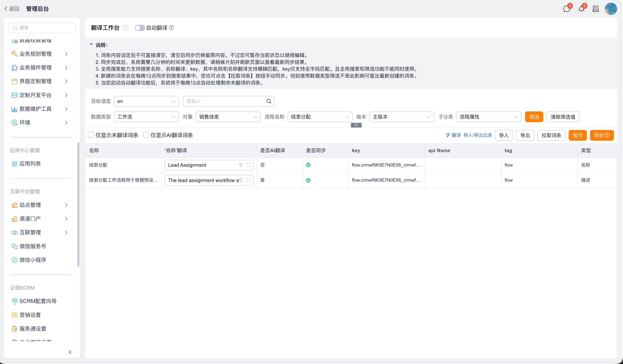
Task: Click the search magnifier icon in filter box
Action: (x=269, y=101)
